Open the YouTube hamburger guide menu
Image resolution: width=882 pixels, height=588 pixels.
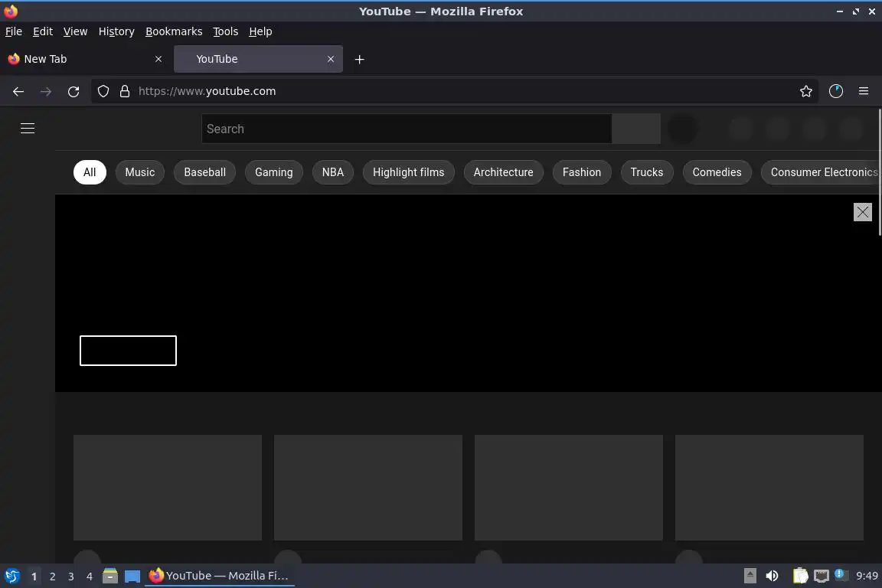(28, 129)
